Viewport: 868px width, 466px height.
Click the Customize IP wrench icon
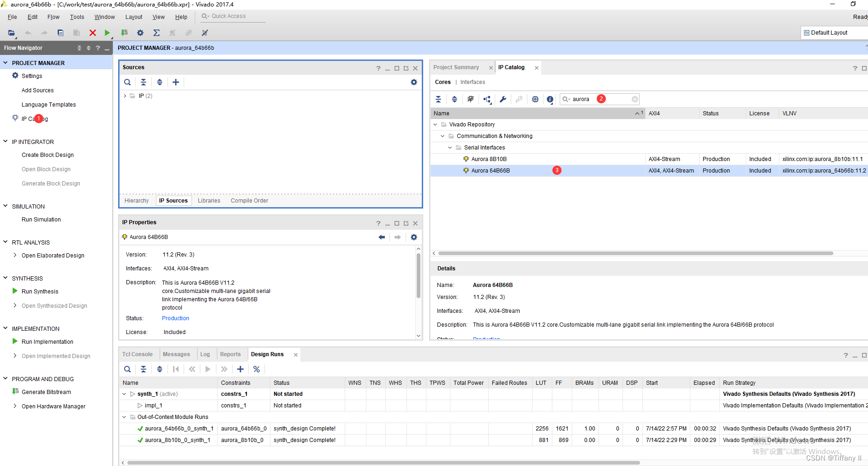[x=503, y=99]
